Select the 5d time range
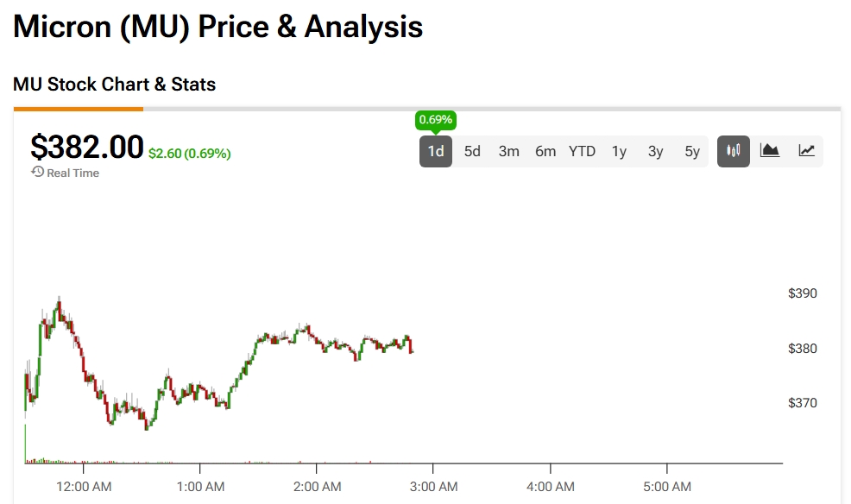This screenshot has height=504, width=851. pyautogui.click(x=472, y=151)
